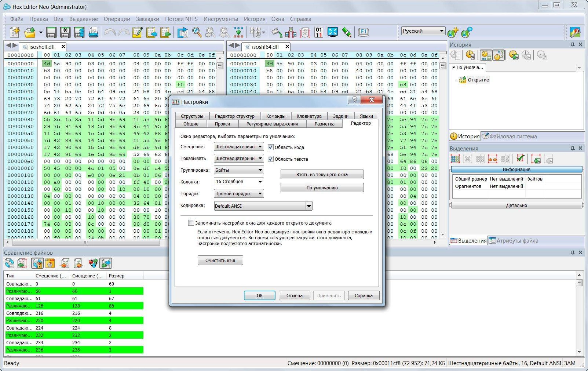
Task: Open the dropdown arrow beside Open folder icon
Action: (x=40, y=33)
